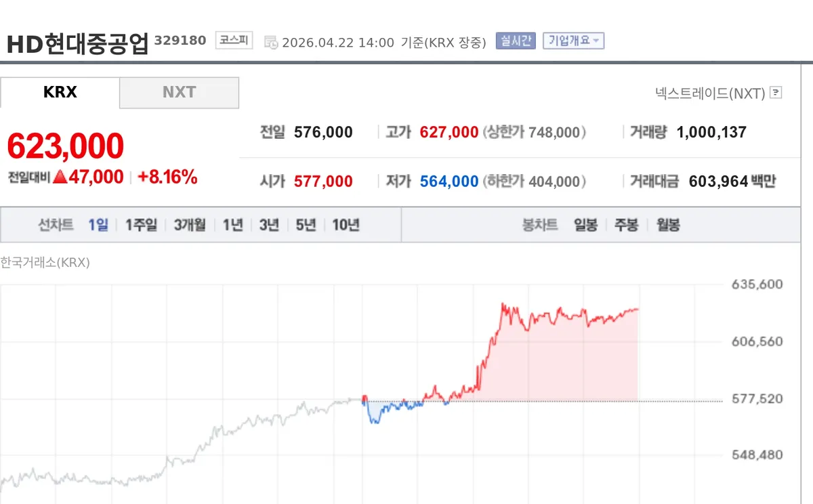This screenshot has width=813, height=504.
Task: Choose the 1주일 chart range
Action: (x=141, y=226)
